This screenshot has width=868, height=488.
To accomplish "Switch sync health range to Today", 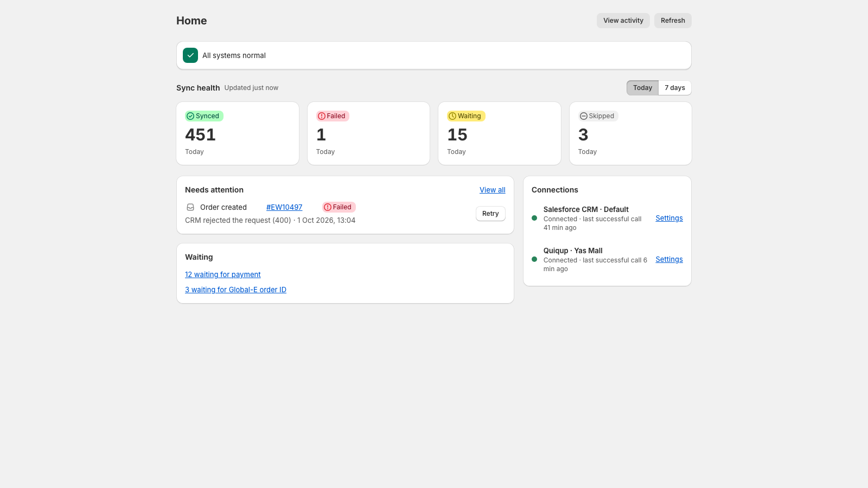I will [x=642, y=88].
